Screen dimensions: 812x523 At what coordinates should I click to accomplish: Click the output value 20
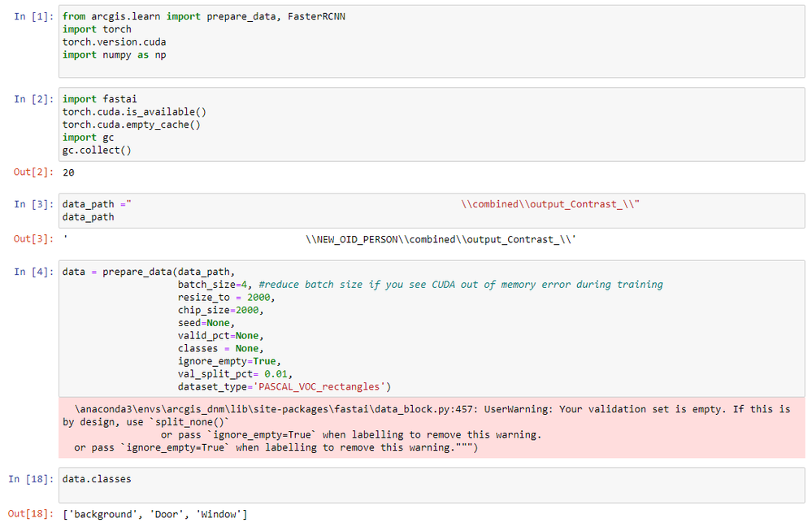coord(68,172)
